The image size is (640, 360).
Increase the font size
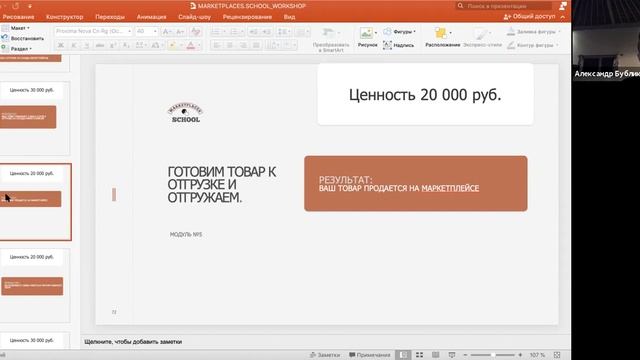(167, 31)
